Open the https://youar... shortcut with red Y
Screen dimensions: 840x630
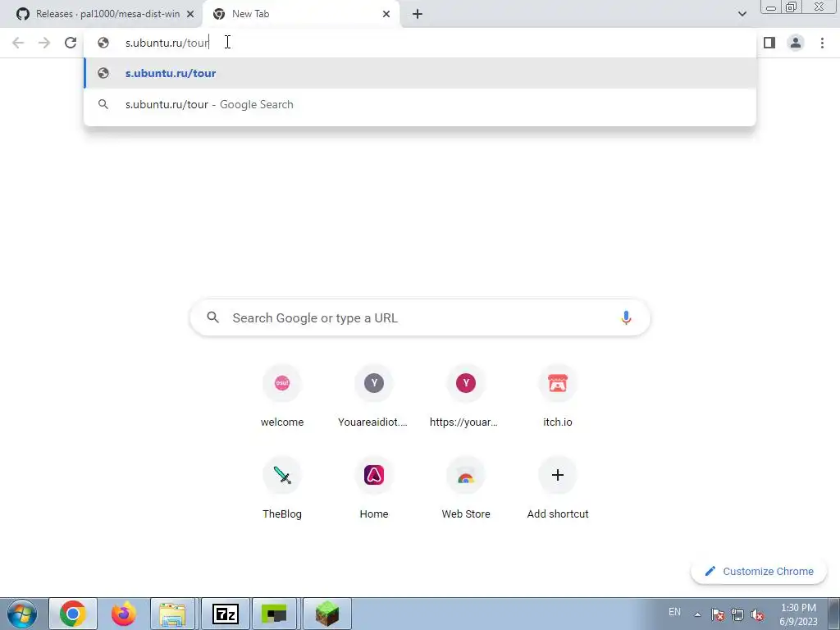coord(465,397)
